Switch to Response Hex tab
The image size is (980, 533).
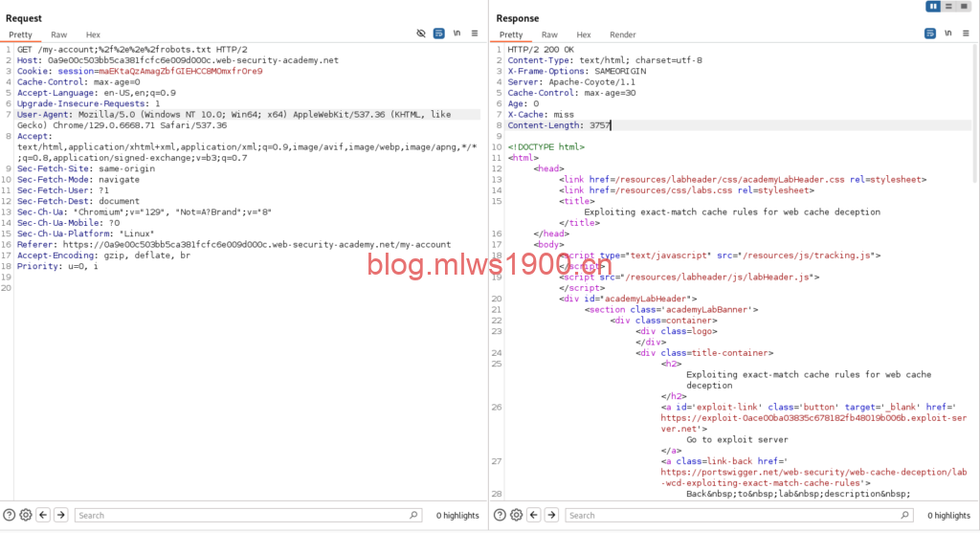pyautogui.click(x=584, y=35)
